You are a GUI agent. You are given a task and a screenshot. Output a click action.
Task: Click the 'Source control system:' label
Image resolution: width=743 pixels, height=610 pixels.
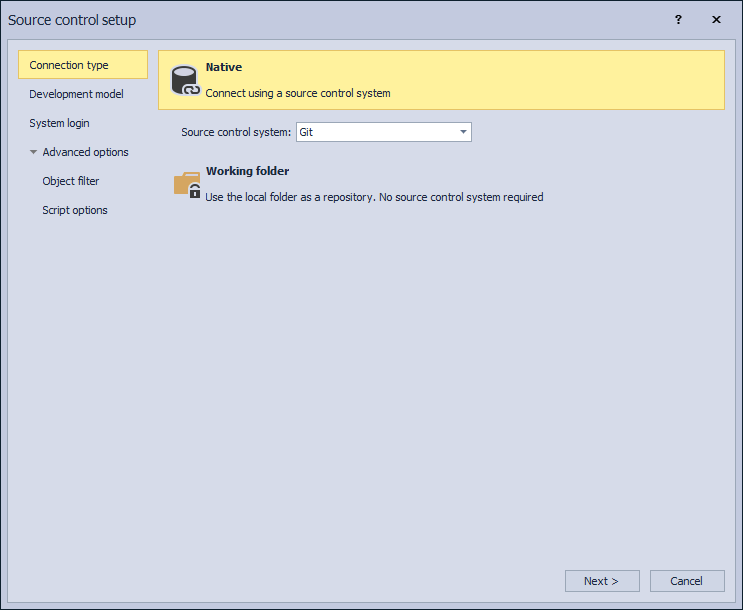tap(236, 132)
